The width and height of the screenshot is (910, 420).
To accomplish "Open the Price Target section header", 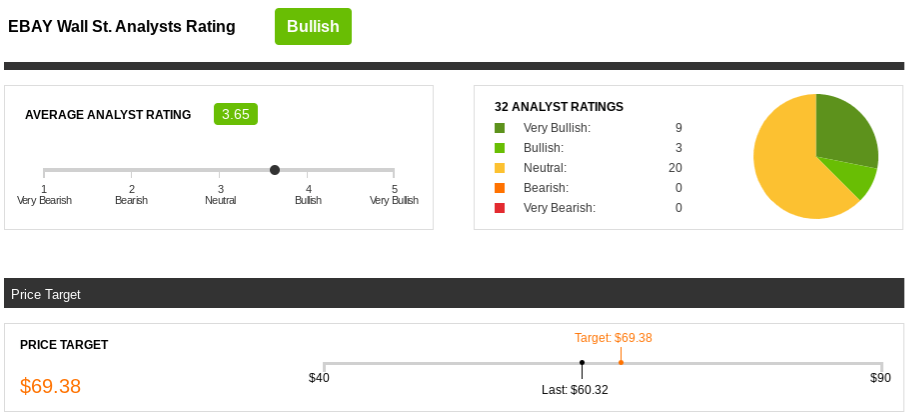I will pos(454,293).
